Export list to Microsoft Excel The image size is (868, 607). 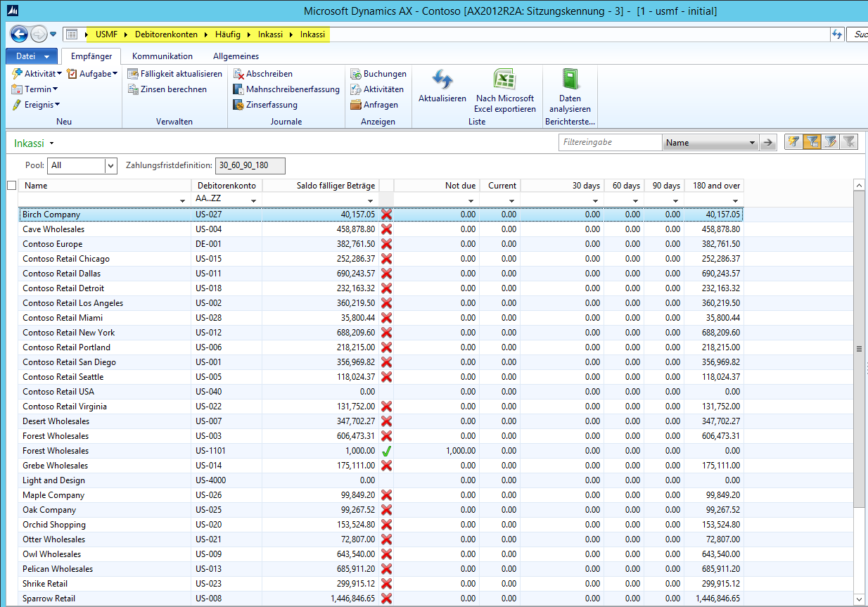[x=504, y=79]
